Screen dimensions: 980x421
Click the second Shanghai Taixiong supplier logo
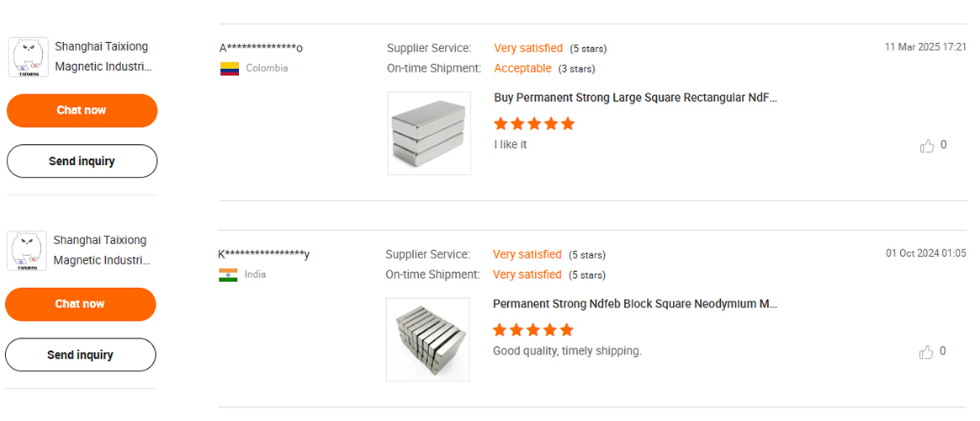pos(26,251)
